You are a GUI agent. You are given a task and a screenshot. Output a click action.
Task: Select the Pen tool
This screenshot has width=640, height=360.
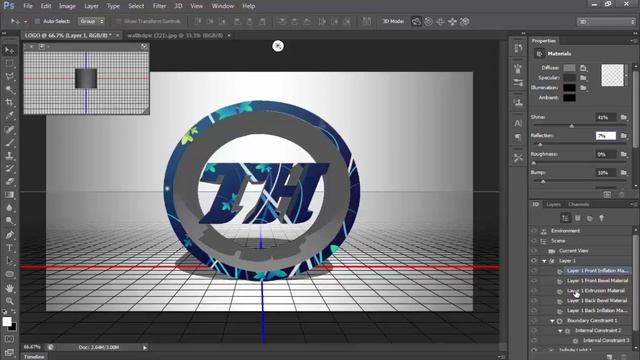[9, 235]
